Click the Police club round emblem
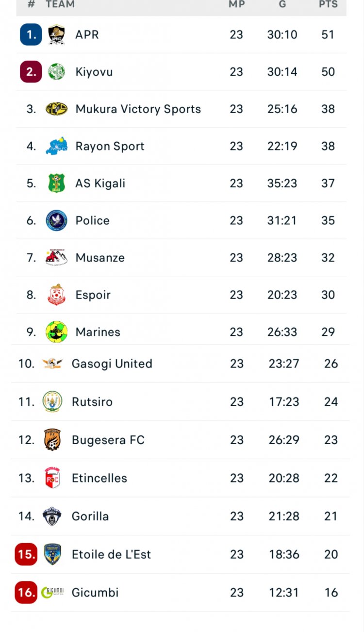The width and height of the screenshot is (364, 632). pyautogui.click(x=56, y=220)
